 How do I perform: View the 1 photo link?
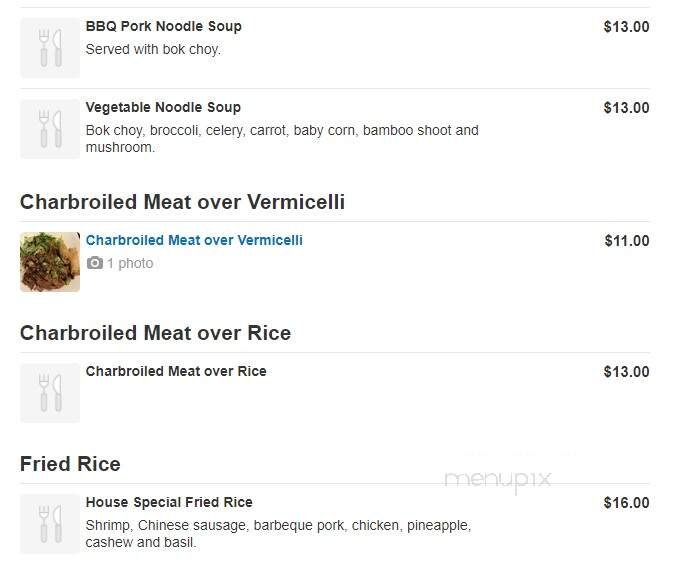(130, 263)
